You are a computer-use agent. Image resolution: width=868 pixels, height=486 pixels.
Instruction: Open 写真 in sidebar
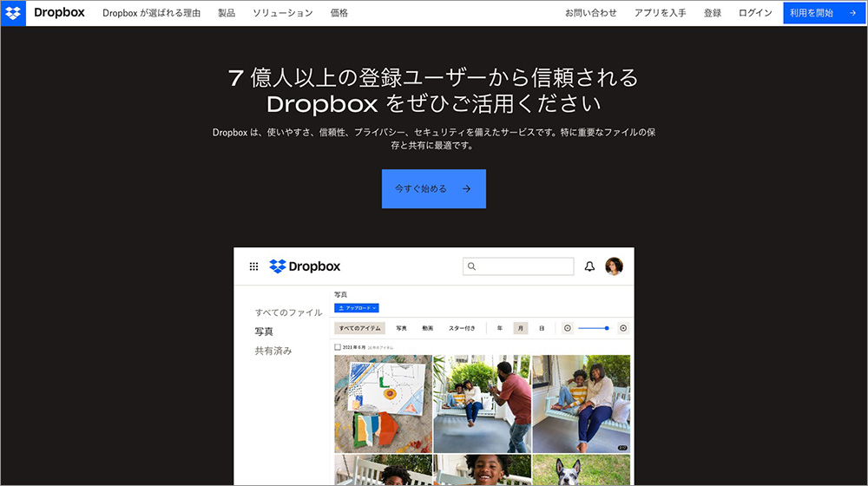[264, 332]
